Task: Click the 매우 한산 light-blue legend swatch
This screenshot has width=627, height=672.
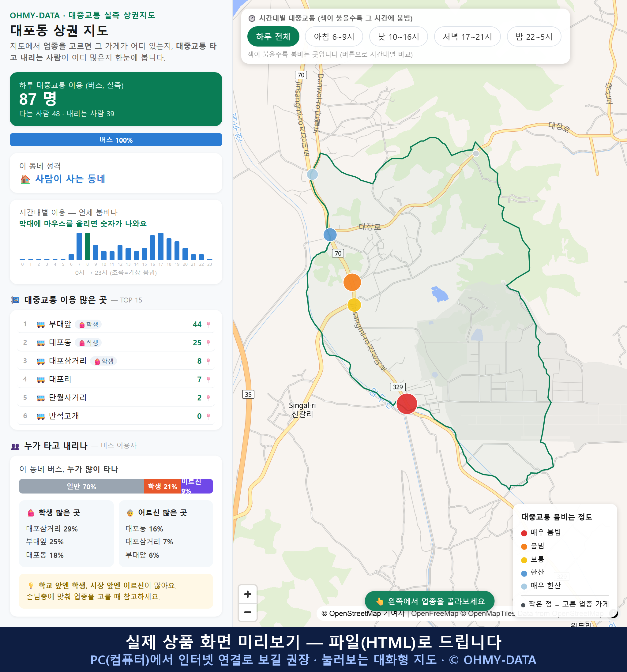Action: [x=524, y=587]
